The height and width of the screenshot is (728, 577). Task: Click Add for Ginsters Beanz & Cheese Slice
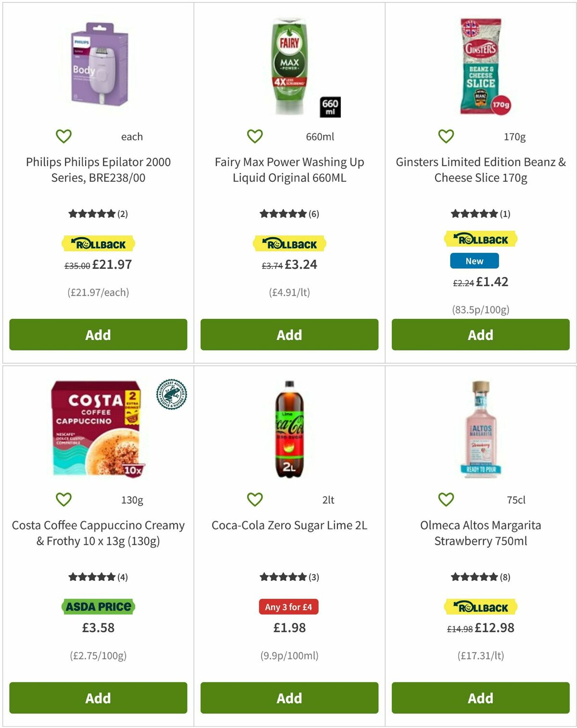click(x=479, y=334)
